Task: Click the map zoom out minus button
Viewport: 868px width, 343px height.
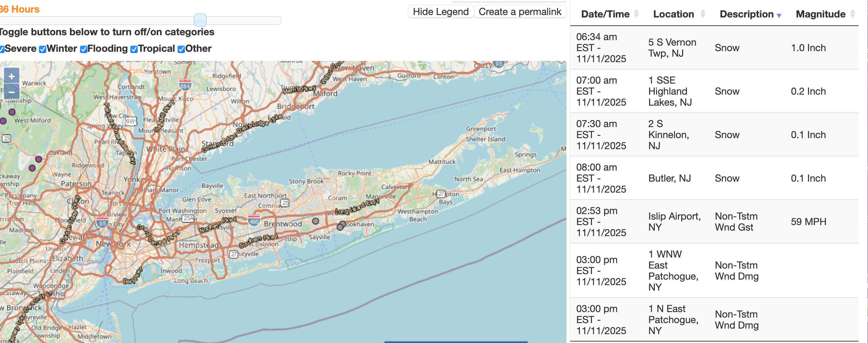Action: tap(11, 92)
